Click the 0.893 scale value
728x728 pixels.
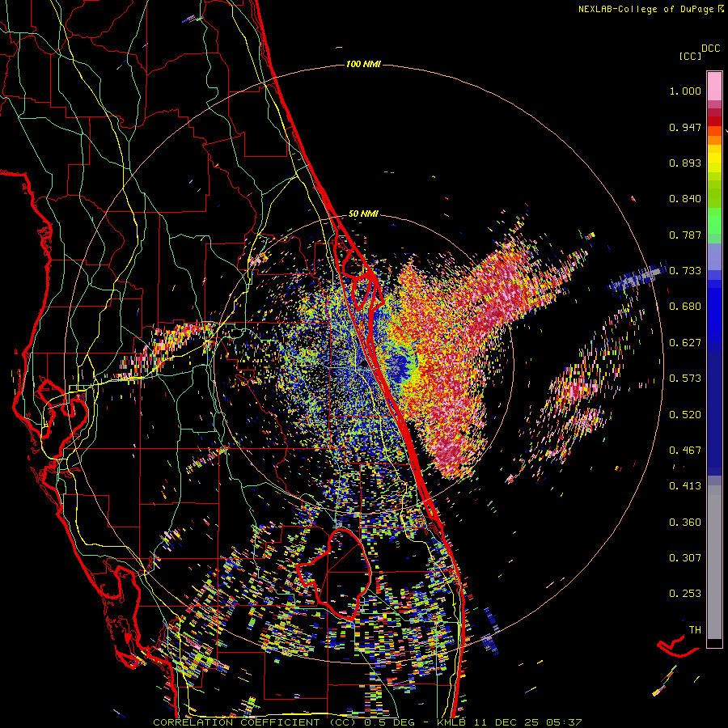(x=685, y=163)
